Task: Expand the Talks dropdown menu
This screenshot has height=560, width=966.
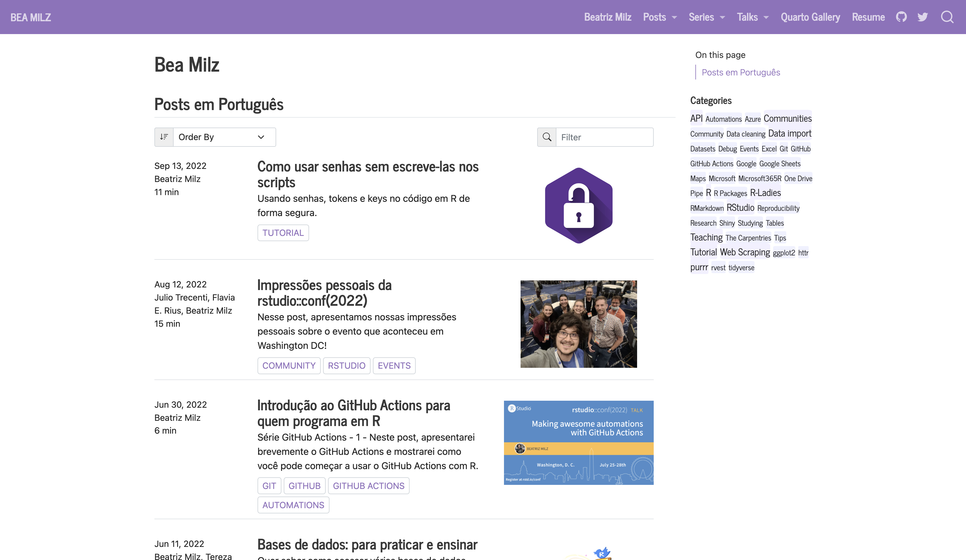Action: (x=752, y=17)
